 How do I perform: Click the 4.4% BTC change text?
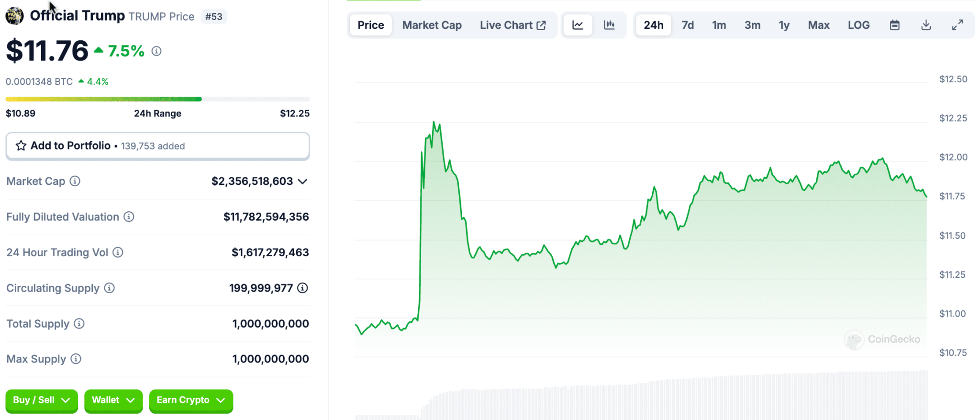click(98, 82)
